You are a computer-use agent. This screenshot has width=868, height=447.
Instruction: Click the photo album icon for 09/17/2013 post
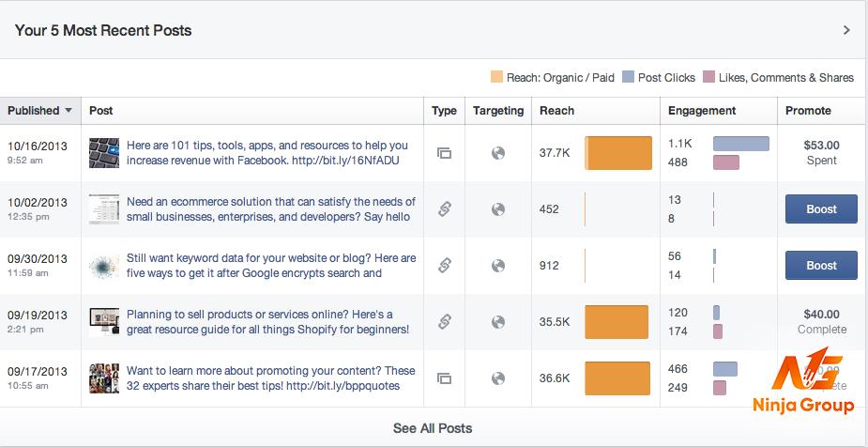click(444, 378)
